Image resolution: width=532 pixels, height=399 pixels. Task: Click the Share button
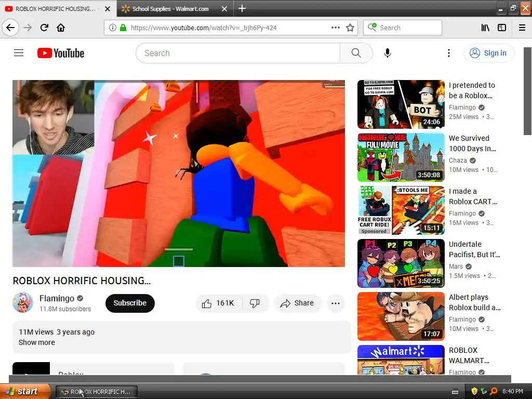[297, 303]
